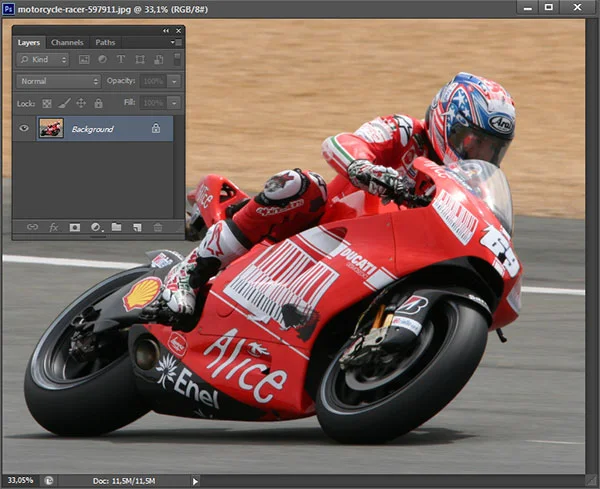Open document info arrow in status bar
The width and height of the screenshot is (600, 489).
click(195, 481)
